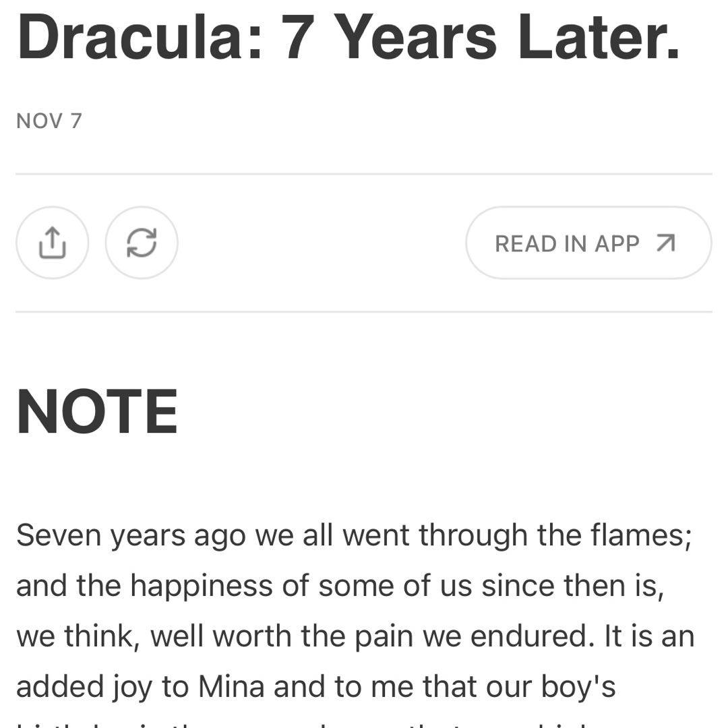Tap the share icon
The width and height of the screenshot is (728, 728).
coord(53,243)
